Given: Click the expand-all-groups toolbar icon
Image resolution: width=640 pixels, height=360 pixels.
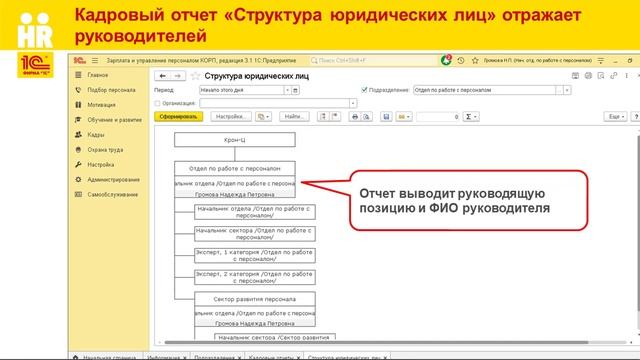Looking at the screenshot, I should click(x=323, y=117).
